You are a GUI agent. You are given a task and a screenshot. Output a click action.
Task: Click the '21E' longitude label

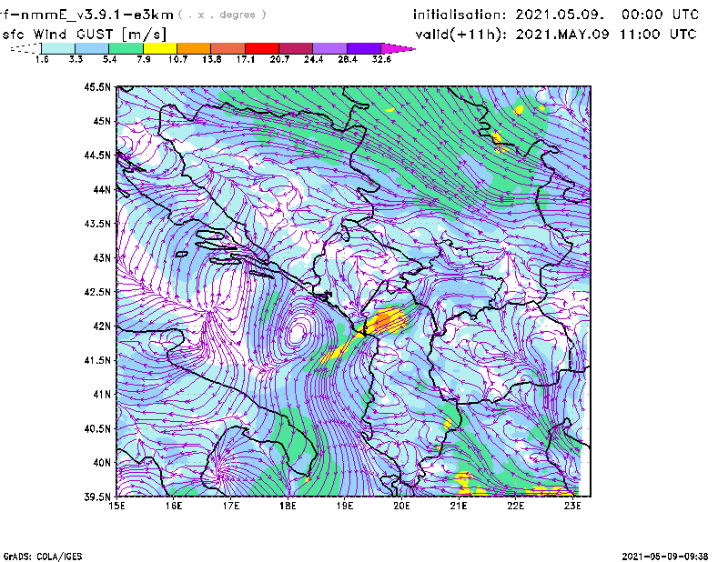coord(459,506)
